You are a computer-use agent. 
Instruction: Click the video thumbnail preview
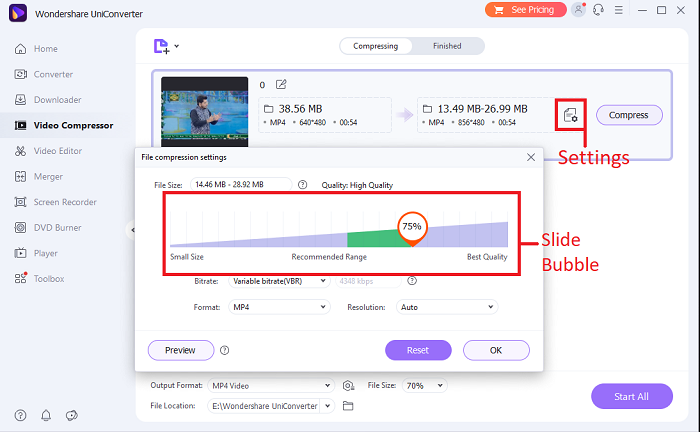point(204,112)
